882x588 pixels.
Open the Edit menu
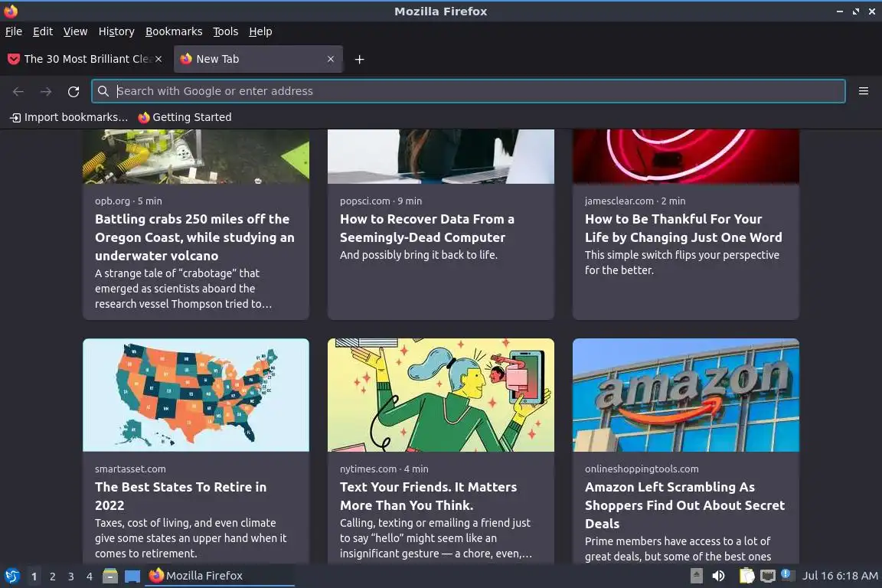(x=43, y=31)
